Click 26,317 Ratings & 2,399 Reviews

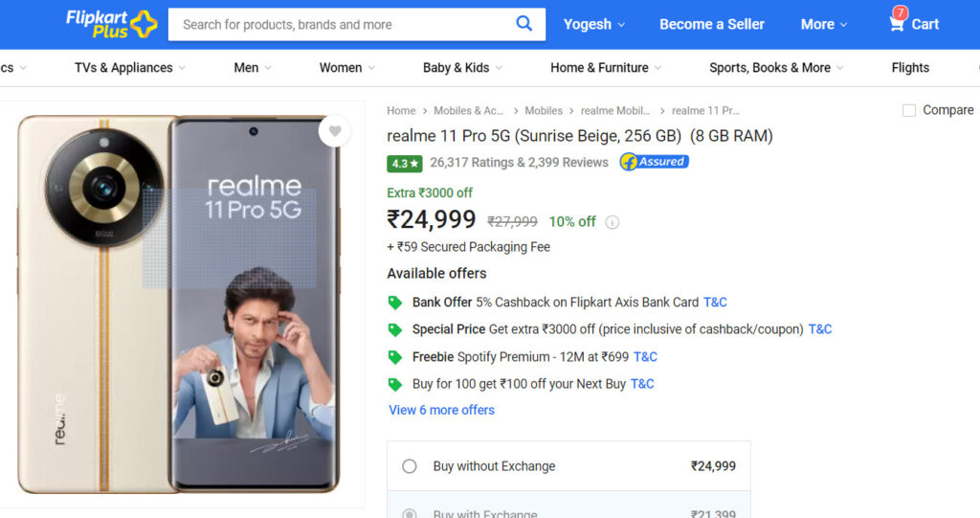(x=520, y=163)
